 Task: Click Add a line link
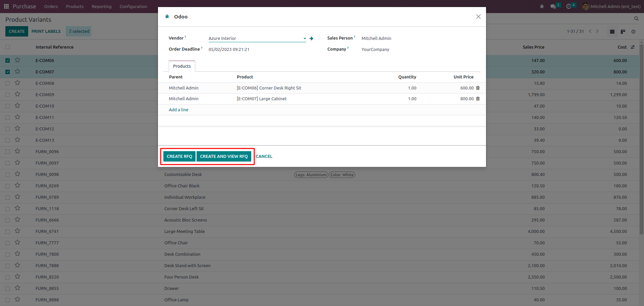click(x=178, y=110)
